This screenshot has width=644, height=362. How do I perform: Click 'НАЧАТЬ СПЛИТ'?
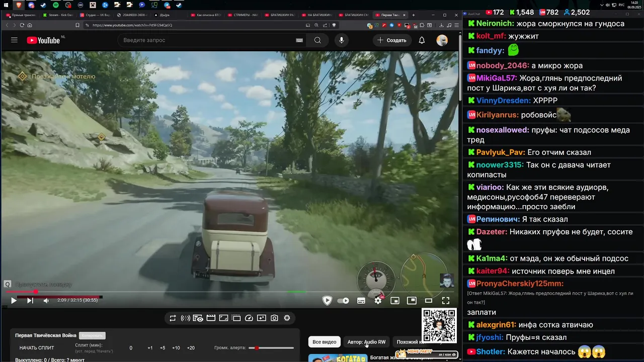click(x=36, y=348)
